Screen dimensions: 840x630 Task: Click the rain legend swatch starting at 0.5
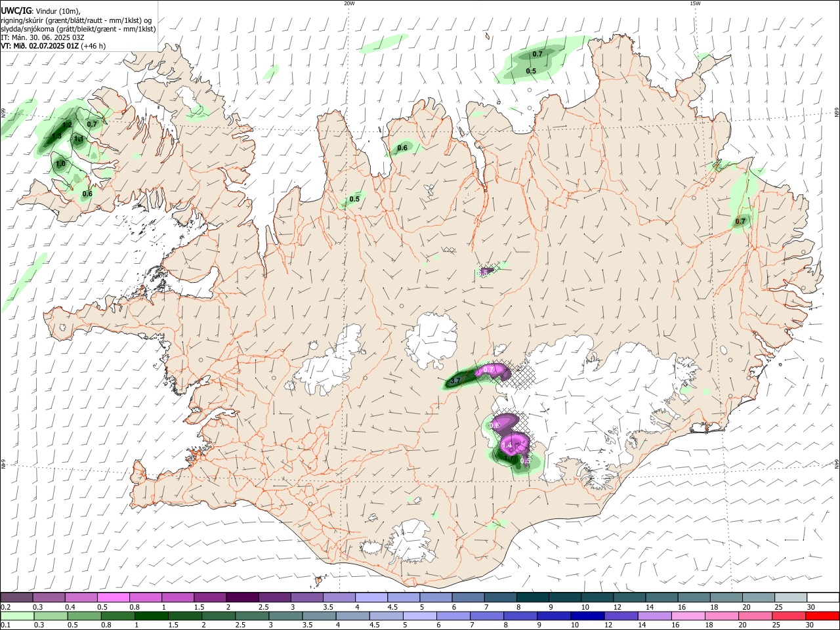tap(85, 616)
